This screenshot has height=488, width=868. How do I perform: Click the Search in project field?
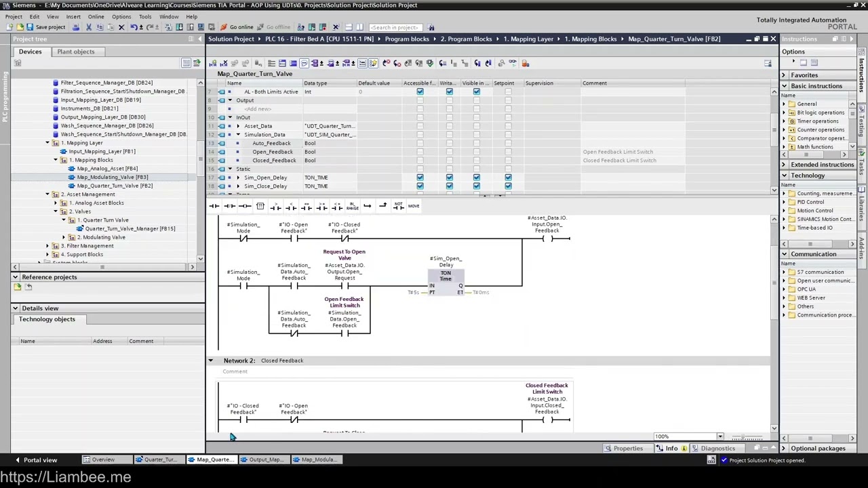(x=395, y=27)
